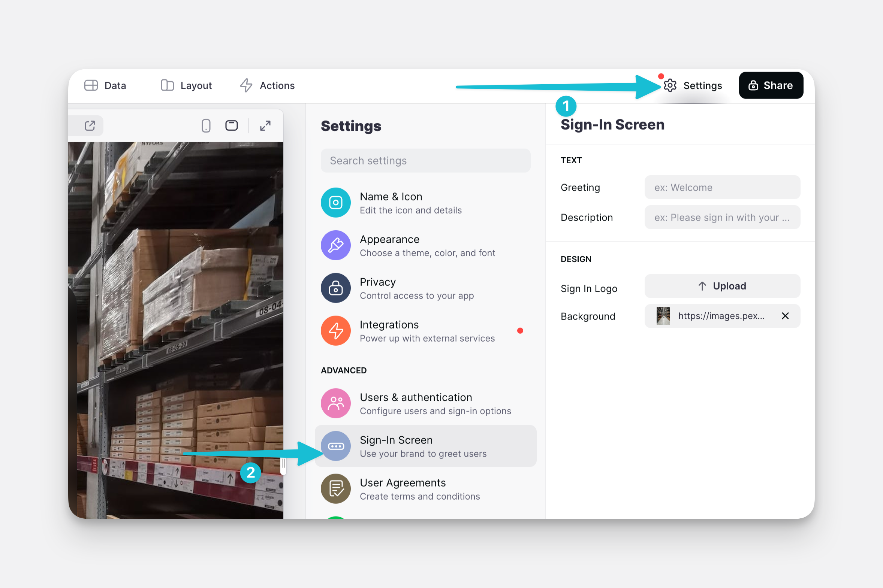Click the Share button
883x588 pixels.
771,85
